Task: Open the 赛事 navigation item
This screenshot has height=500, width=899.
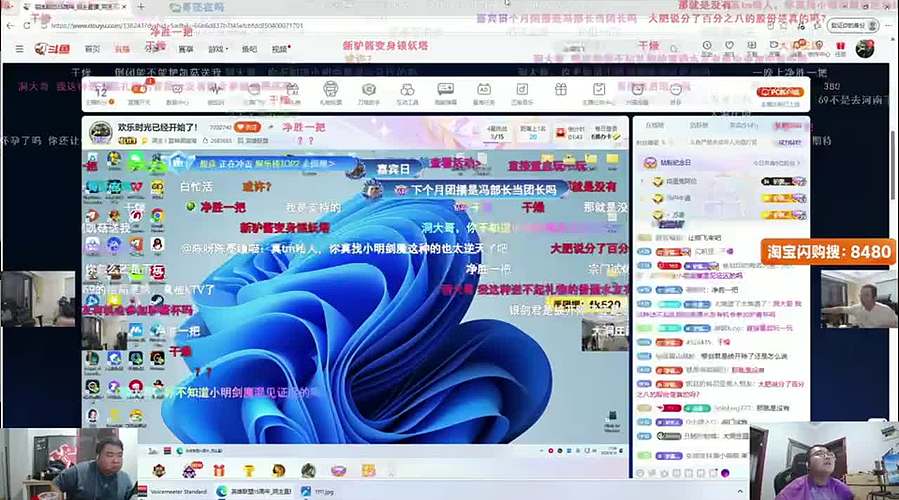Action: coord(186,49)
